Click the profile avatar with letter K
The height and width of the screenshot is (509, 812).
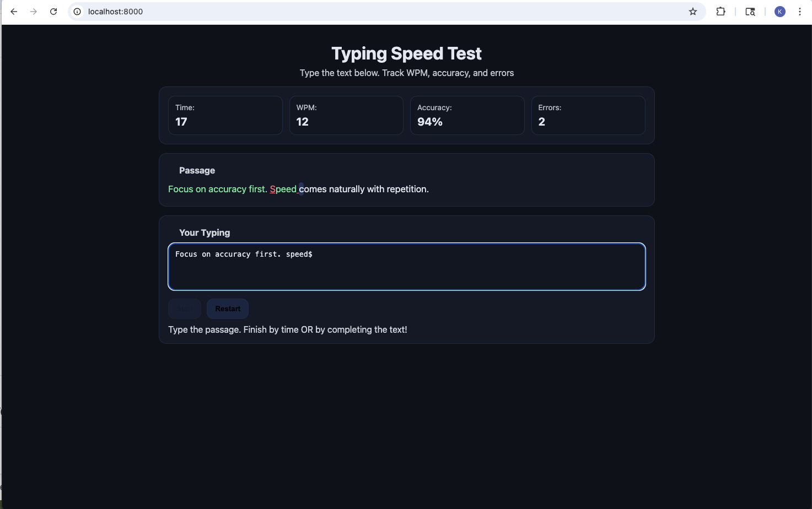point(779,11)
